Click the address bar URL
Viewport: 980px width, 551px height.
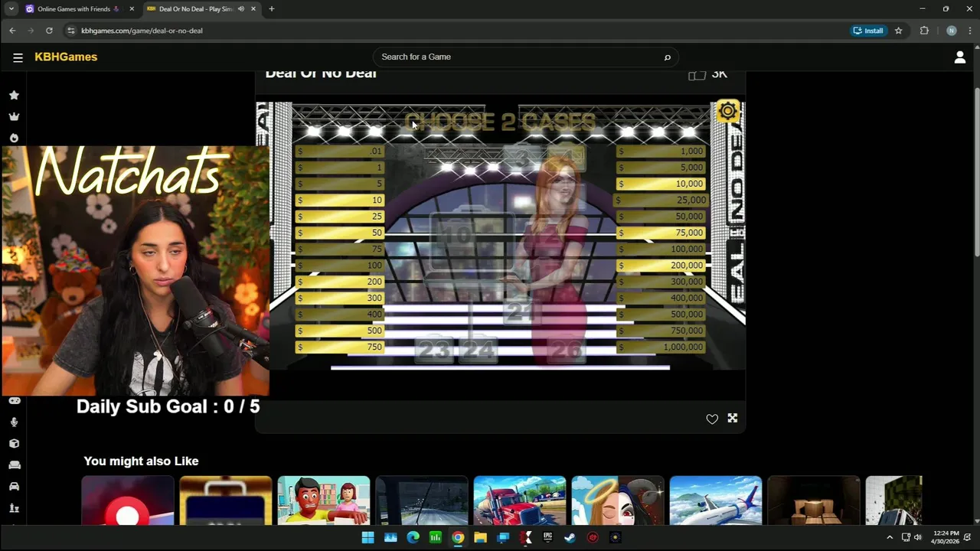click(142, 31)
